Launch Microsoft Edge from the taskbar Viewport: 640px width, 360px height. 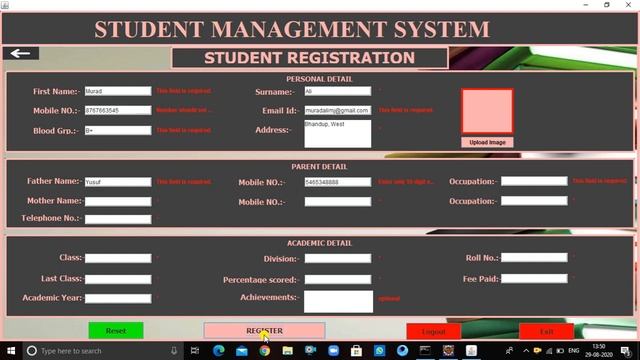[219, 351]
